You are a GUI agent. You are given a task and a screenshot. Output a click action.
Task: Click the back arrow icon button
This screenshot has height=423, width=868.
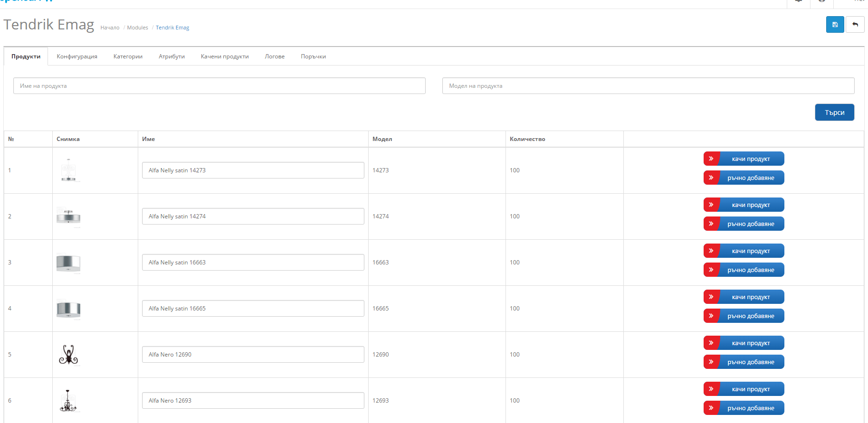[855, 25]
